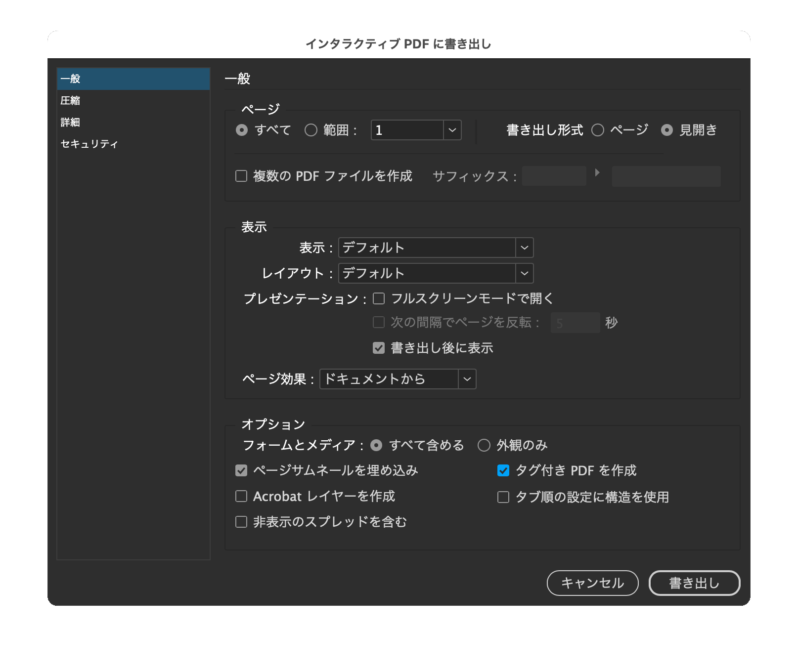Click the first サフィックス input field
The height and width of the screenshot is (672, 798).
[x=554, y=176]
